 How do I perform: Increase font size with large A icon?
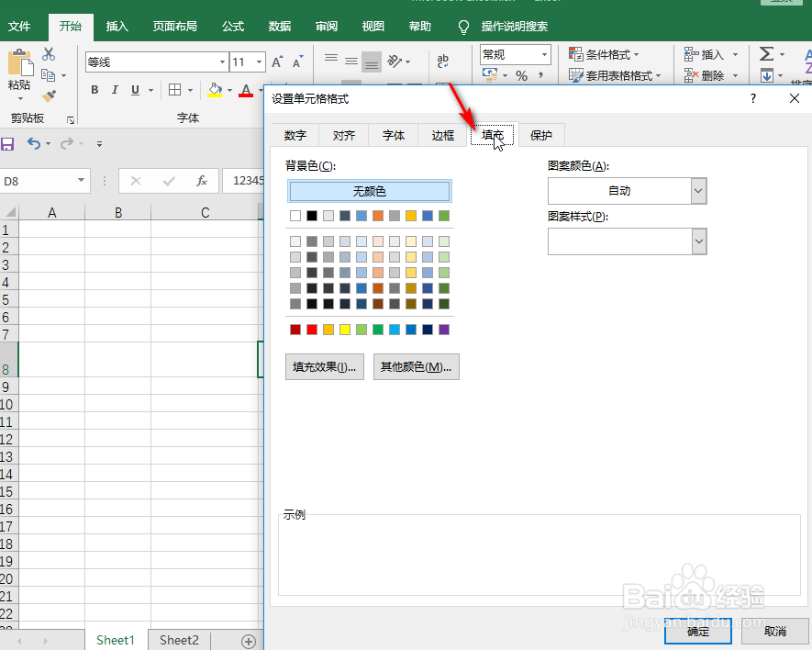click(x=278, y=62)
